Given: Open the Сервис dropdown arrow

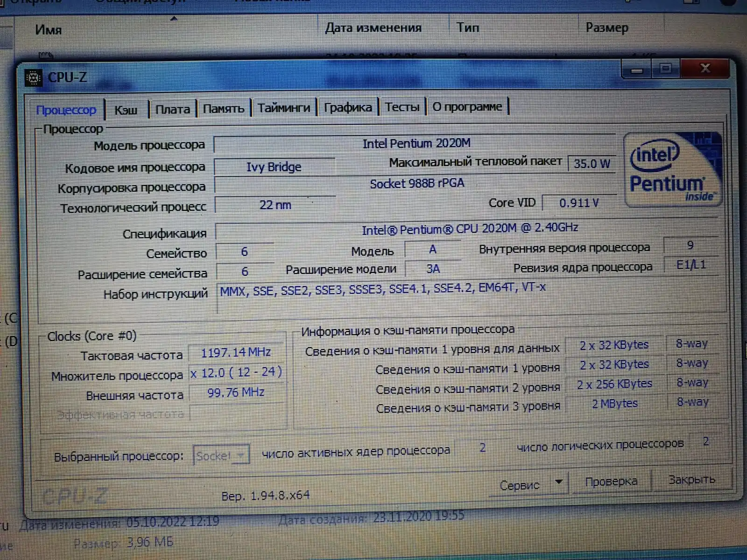Looking at the screenshot, I should click(559, 482).
